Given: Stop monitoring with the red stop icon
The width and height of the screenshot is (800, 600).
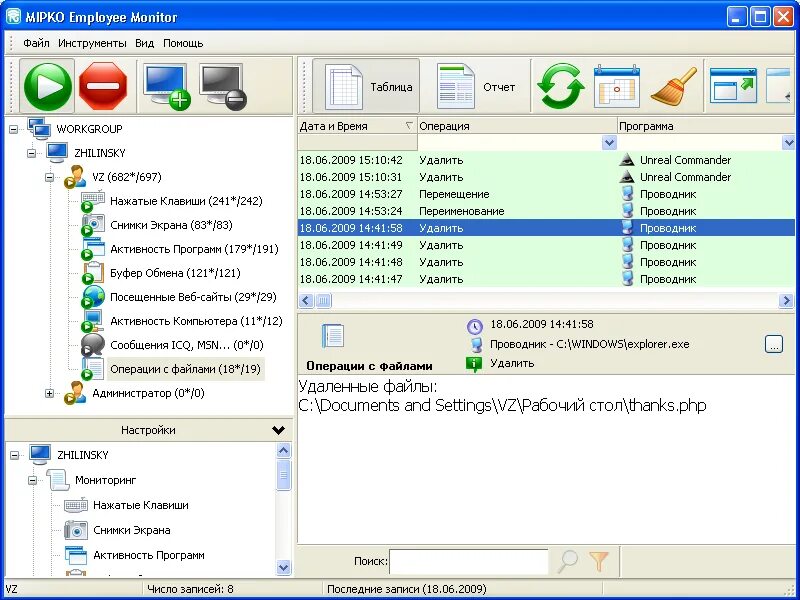Looking at the screenshot, I should 104,87.
